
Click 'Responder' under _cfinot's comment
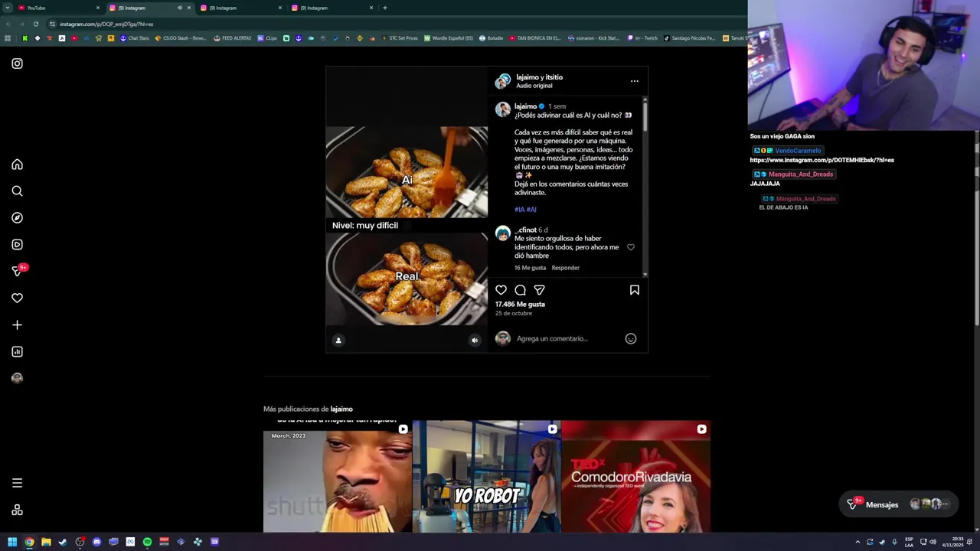click(566, 268)
